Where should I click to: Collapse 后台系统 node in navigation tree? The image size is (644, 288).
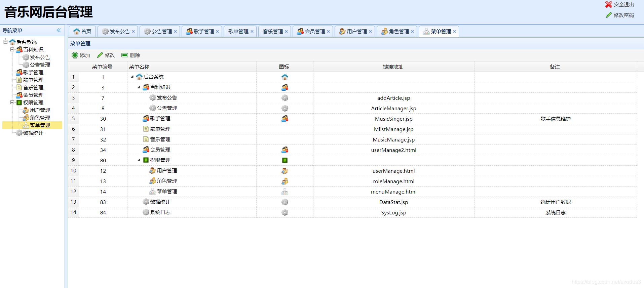pos(5,42)
